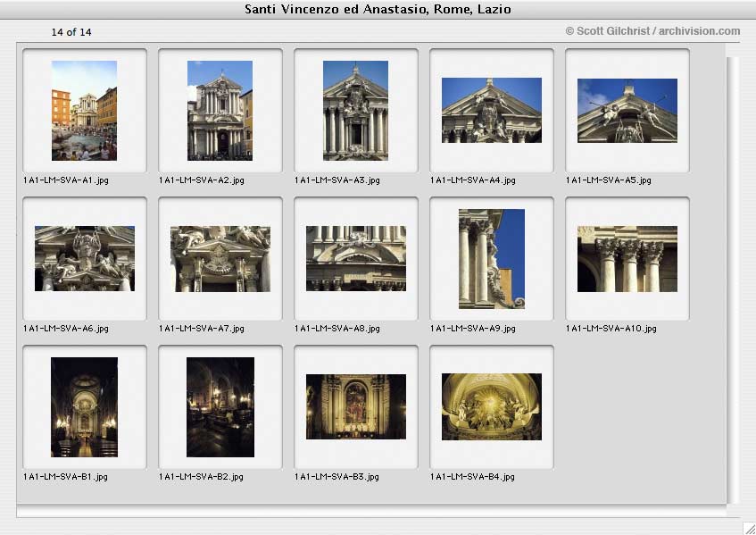This screenshot has height=535, width=756.
Task: Open the golden apse thumbnail 1A1-LM-SVA-B4.jpg
Action: [x=491, y=406]
